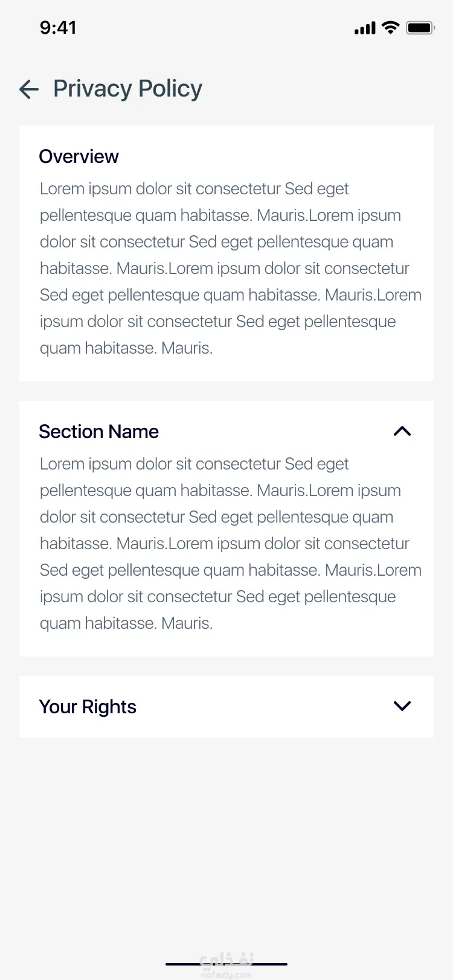
Task: Tap the Overview card background
Action: pyautogui.click(x=226, y=253)
